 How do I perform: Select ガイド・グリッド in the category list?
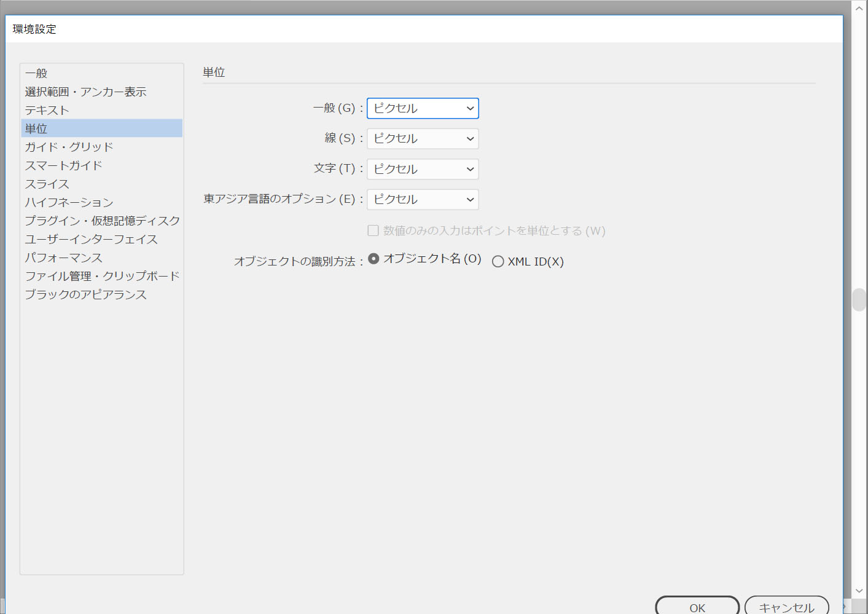point(69,148)
